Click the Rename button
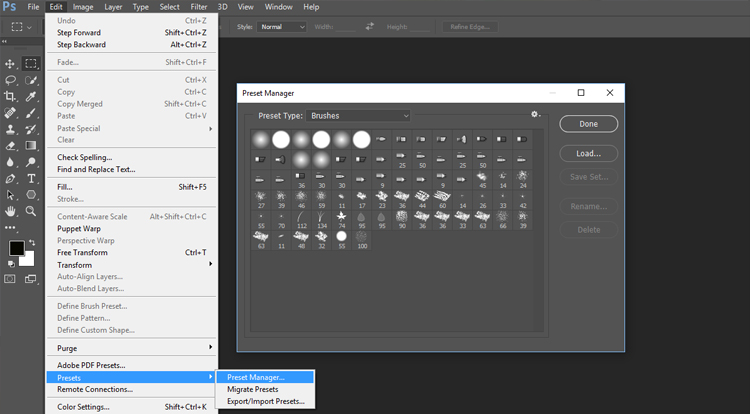The image size is (750, 414). (588, 207)
